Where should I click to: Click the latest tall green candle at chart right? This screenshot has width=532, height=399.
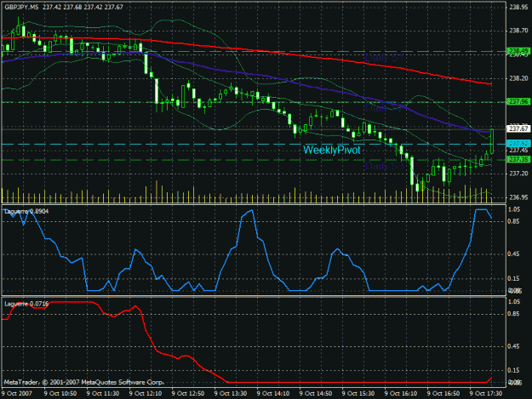(492, 141)
